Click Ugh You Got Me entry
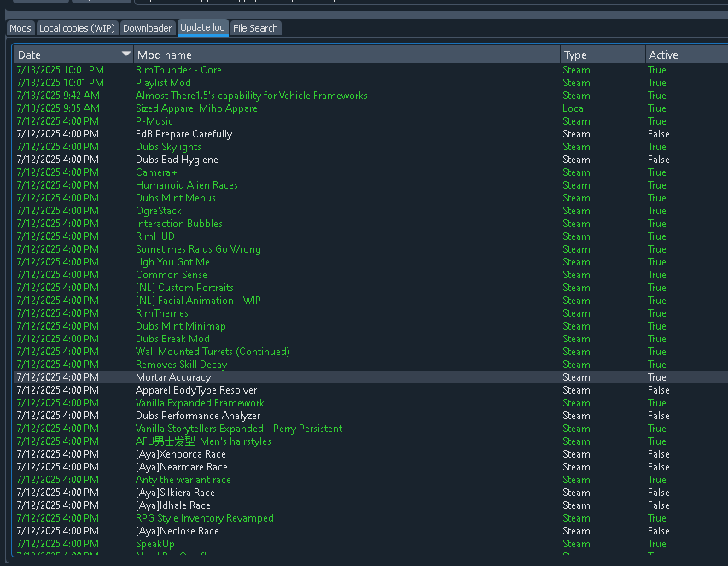 172,262
